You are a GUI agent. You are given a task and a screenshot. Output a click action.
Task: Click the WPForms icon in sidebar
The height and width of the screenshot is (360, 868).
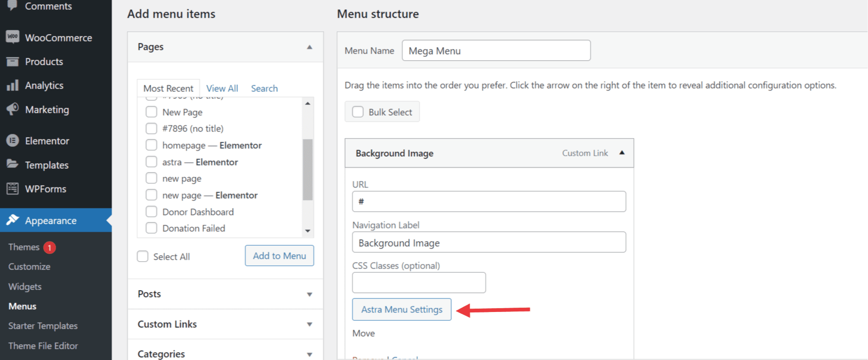point(13,189)
